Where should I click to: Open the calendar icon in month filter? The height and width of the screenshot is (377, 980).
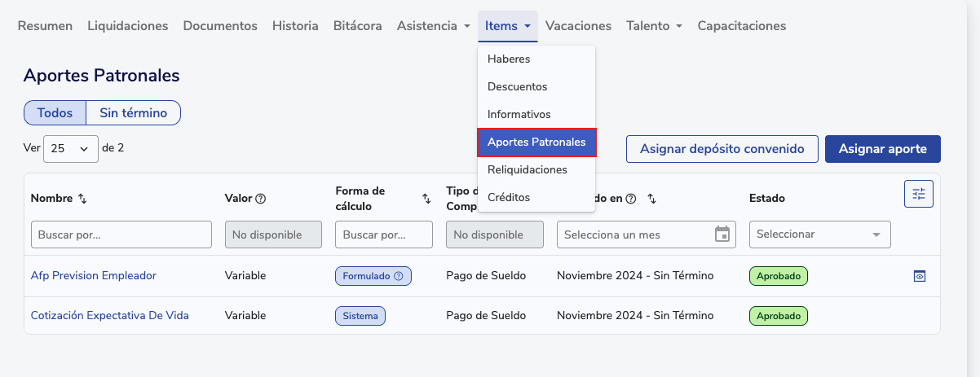(722, 235)
